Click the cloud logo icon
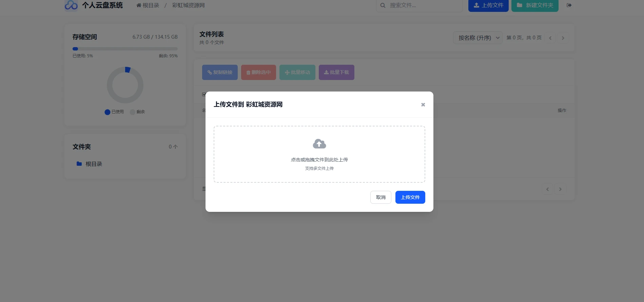The image size is (644, 302). [x=71, y=5]
